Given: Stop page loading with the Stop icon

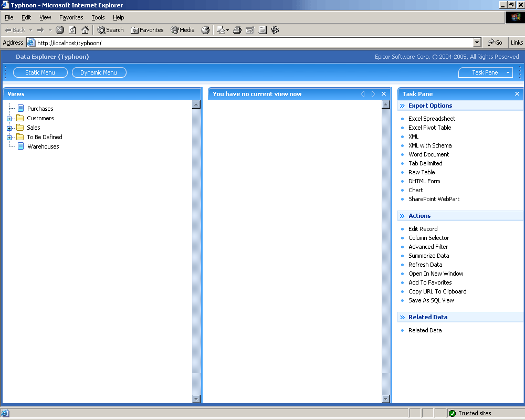Looking at the screenshot, I should point(60,30).
